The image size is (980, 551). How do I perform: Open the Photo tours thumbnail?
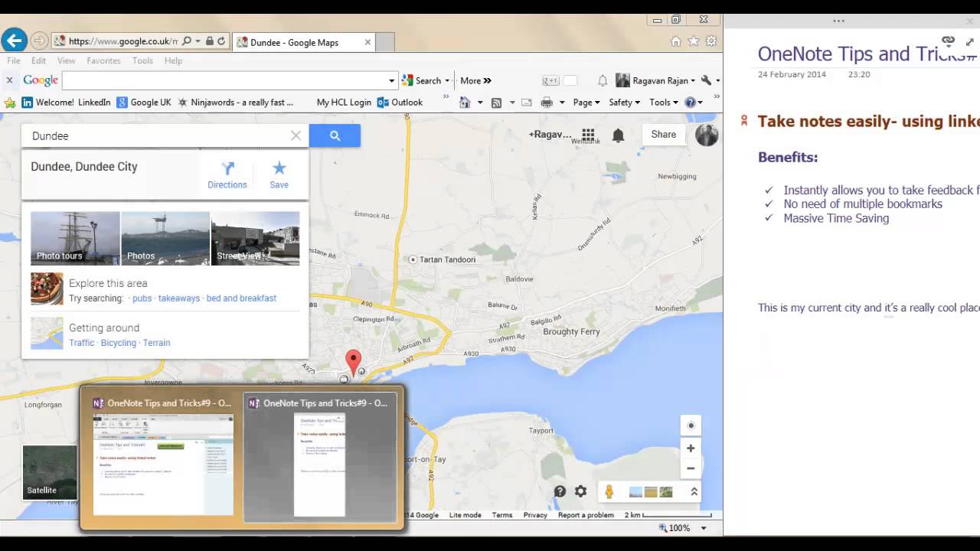coord(75,238)
